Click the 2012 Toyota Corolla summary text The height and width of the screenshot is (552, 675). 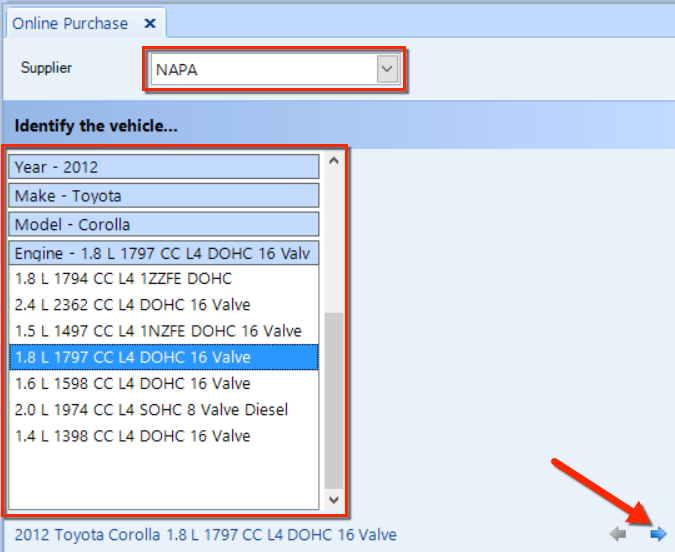[x=205, y=534]
